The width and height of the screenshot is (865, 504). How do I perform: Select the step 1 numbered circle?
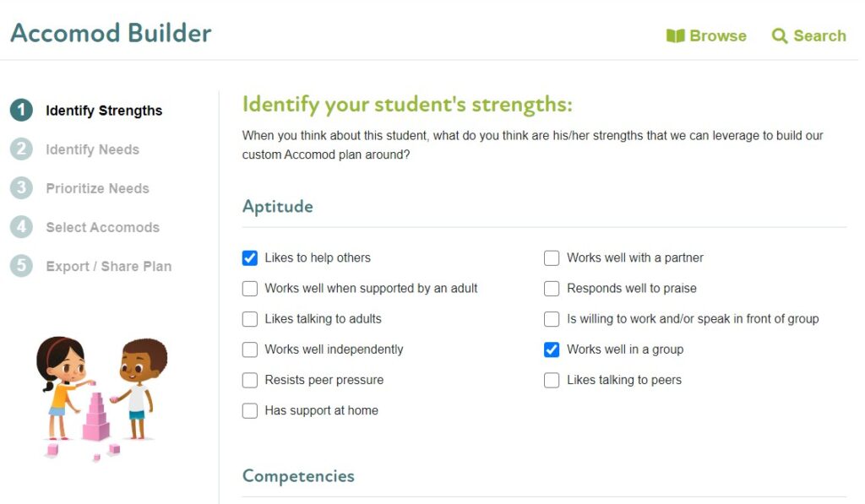click(21, 110)
